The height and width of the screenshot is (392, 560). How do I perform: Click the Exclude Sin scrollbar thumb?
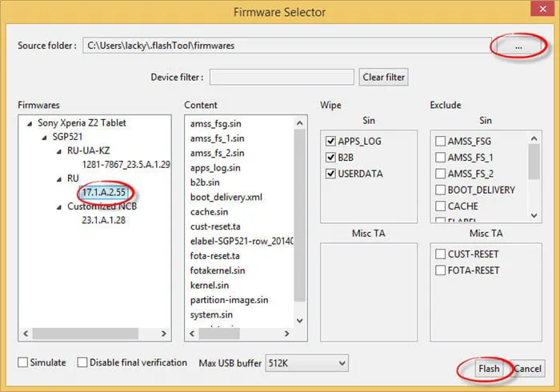(x=534, y=162)
